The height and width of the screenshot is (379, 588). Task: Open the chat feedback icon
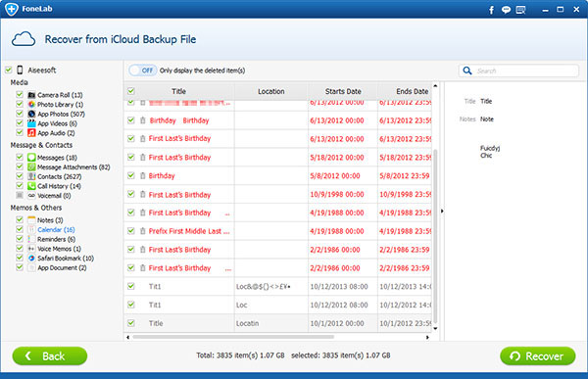point(506,10)
